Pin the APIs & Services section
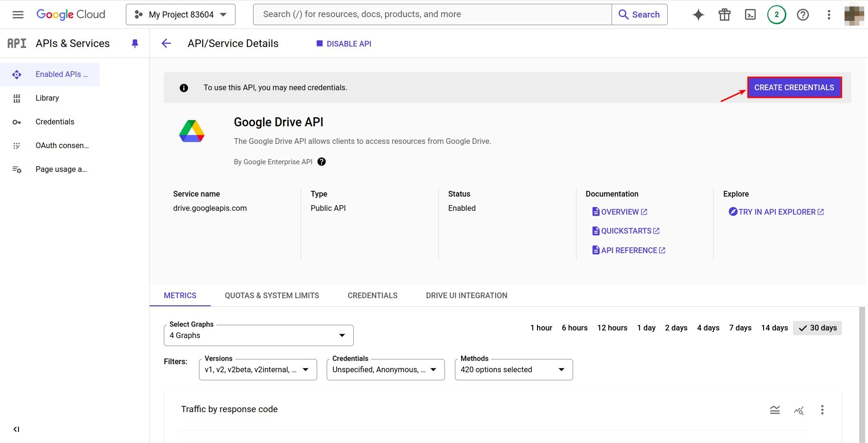The height and width of the screenshot is (443, 868). point(135,43)
